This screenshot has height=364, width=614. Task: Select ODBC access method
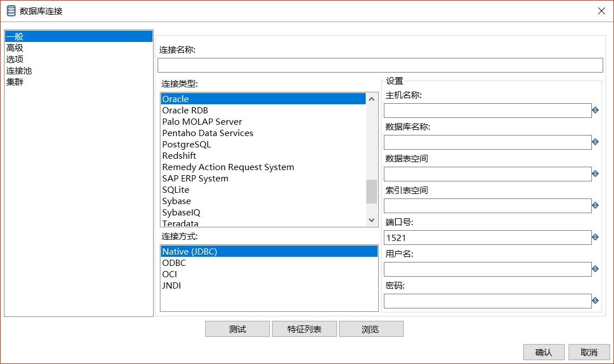pos(269,263)
